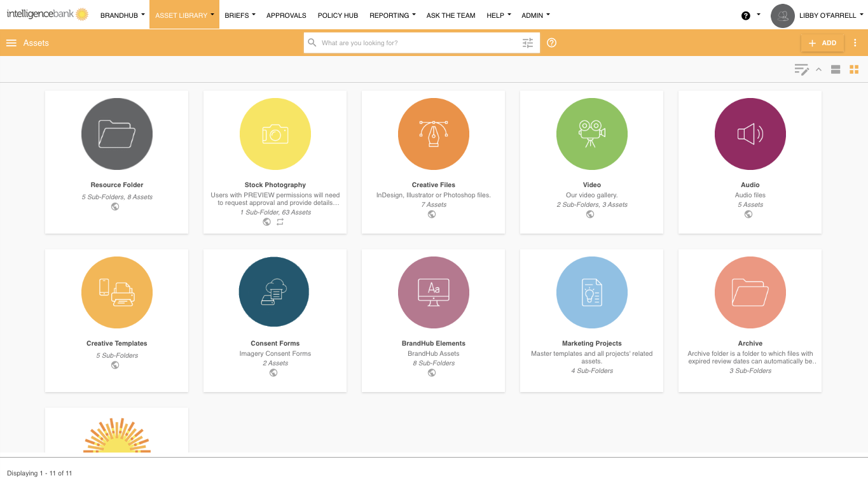Go to the APPROVALS menu item
The image size is (868, 478).
[286, 15]
